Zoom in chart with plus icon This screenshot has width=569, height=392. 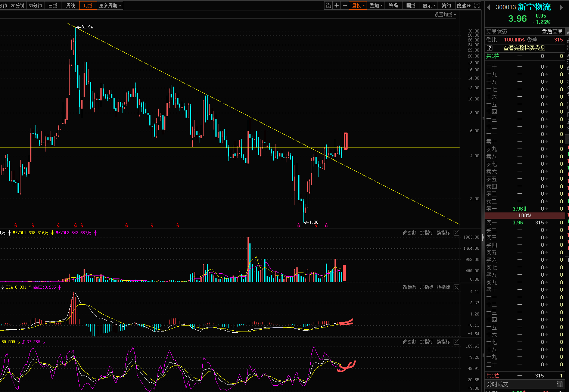click(337, 6)
